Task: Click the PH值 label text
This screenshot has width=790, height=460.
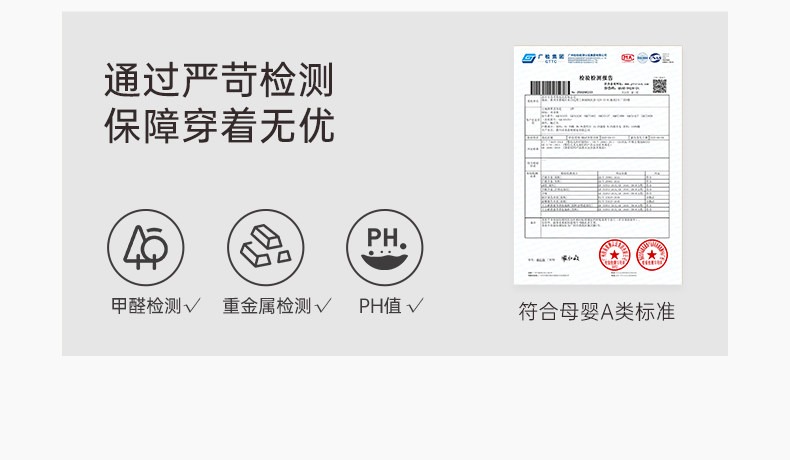Action: (x=380, y=306)
